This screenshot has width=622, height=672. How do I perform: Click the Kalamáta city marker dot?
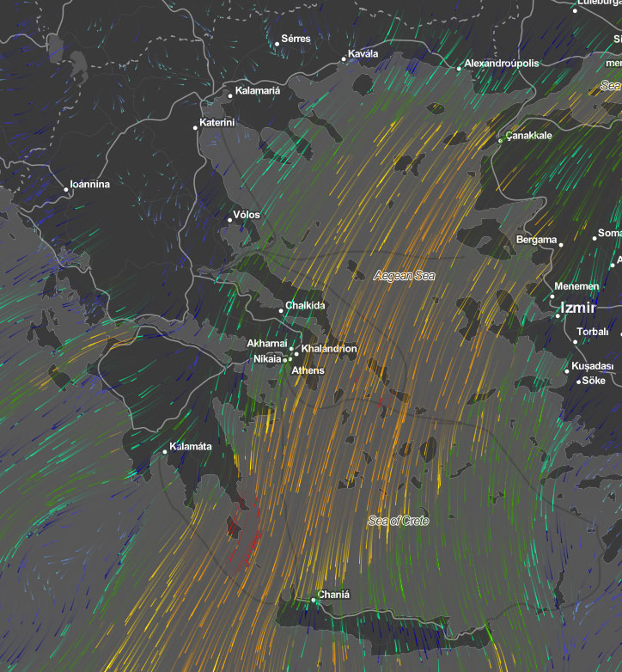point(165,452)
